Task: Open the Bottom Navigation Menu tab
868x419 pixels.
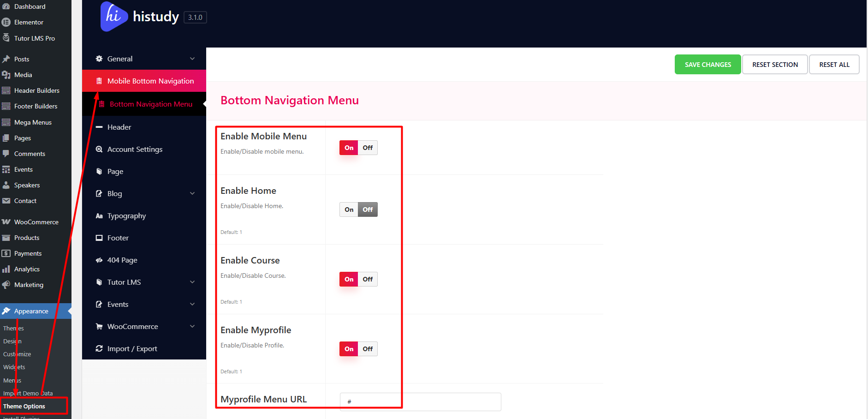Action: pos(151,104)
